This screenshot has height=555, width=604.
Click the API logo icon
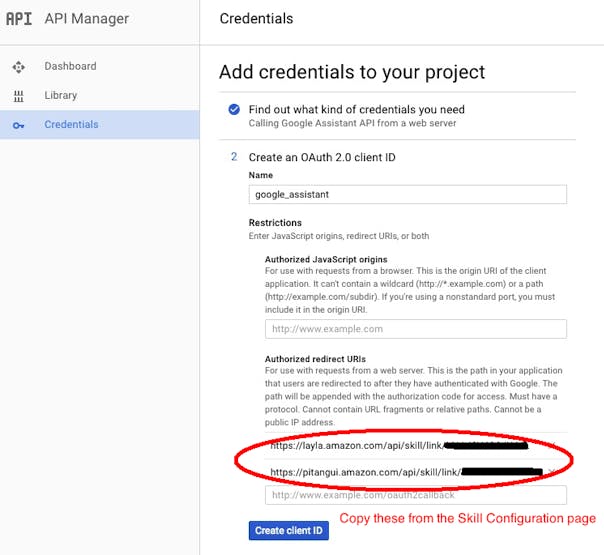tap(18, 18)
